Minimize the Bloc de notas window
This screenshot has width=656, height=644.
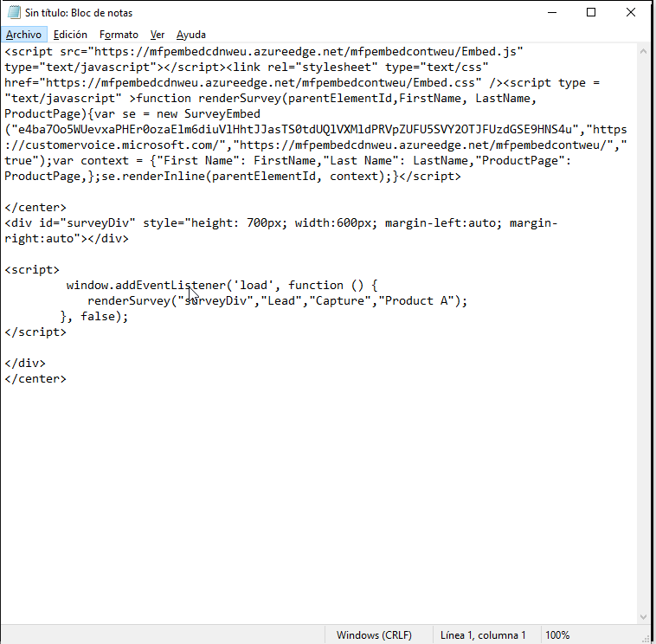[552, 13]
